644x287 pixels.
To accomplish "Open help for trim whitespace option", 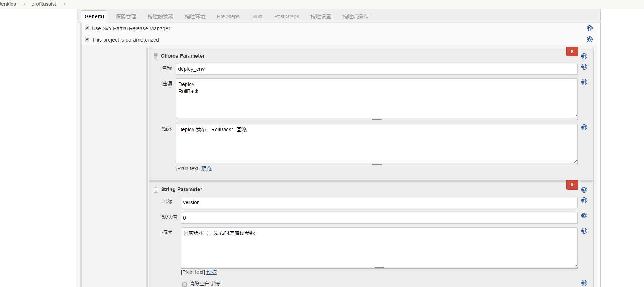I will 584,283.
